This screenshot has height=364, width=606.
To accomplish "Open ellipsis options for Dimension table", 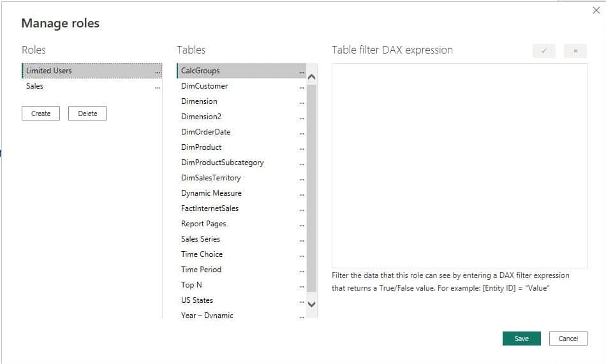I will tap(302, 103).
